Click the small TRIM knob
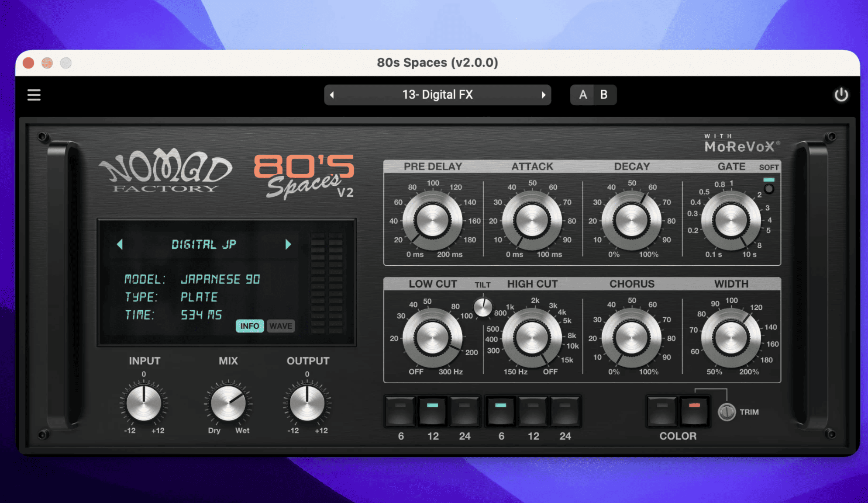 [727, 412]
